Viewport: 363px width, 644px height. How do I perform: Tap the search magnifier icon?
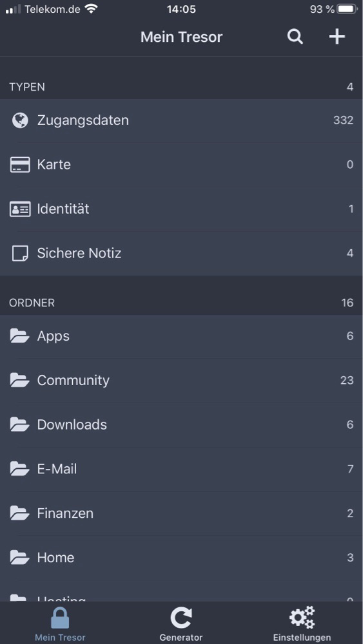[x=295, y=37]
